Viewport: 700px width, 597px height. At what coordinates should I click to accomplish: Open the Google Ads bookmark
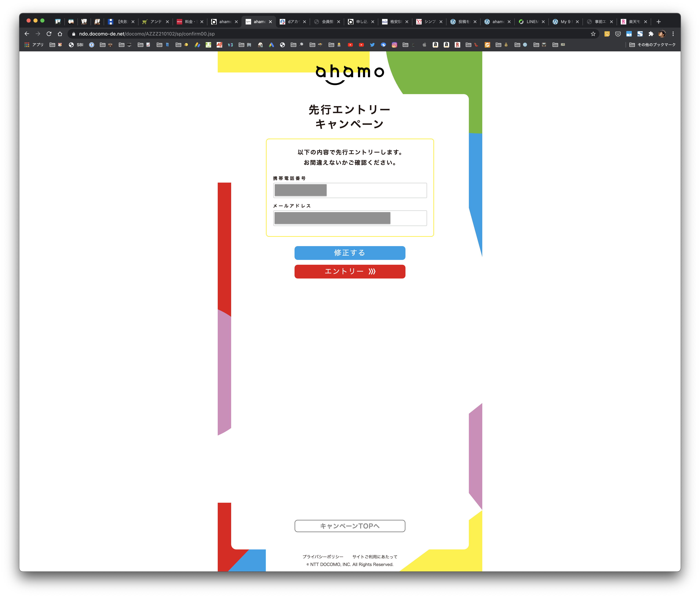click(x=271, y=45)
